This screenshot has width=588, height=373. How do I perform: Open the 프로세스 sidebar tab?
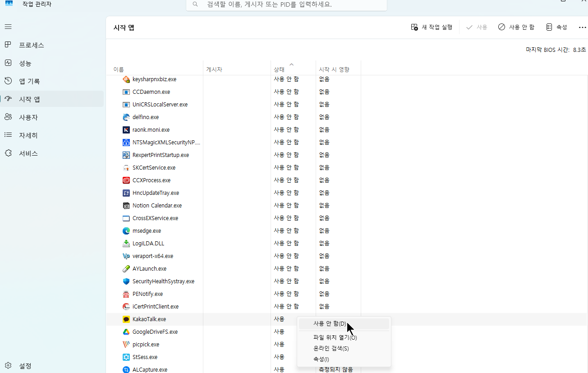pyautogui.click(x=52, y=45)
